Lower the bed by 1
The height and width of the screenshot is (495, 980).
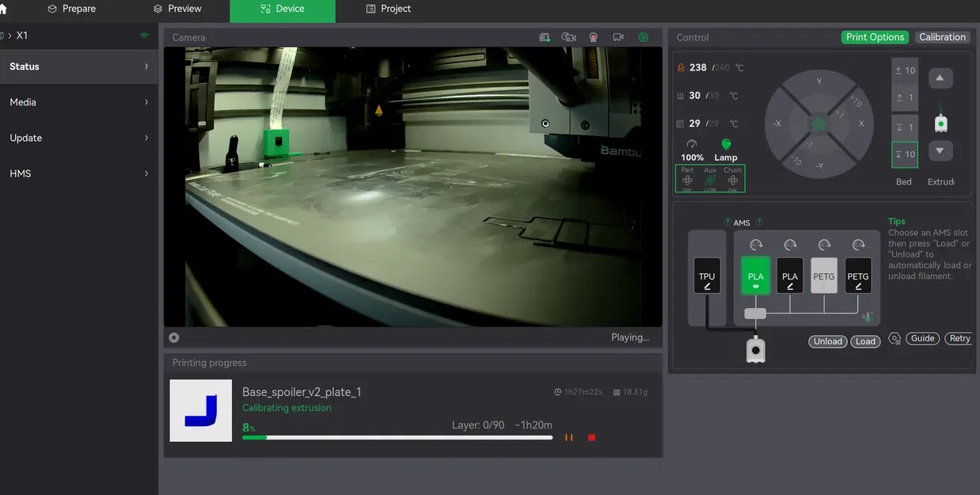click(x=905, y=127)
